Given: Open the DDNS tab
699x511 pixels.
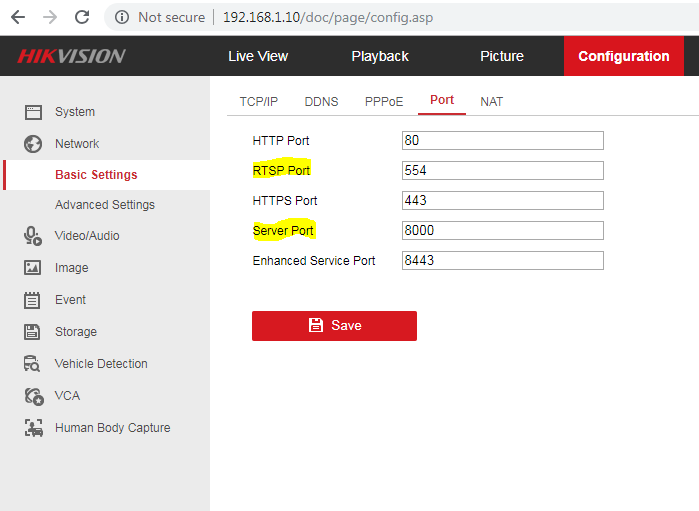Looking at the screenshot, I should (x=321, y=102).
